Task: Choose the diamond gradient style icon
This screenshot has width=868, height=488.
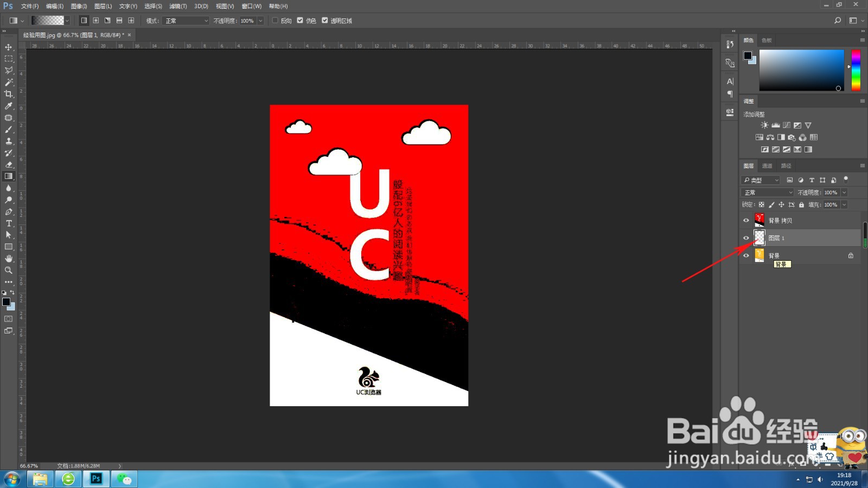Action: point(131,21)
